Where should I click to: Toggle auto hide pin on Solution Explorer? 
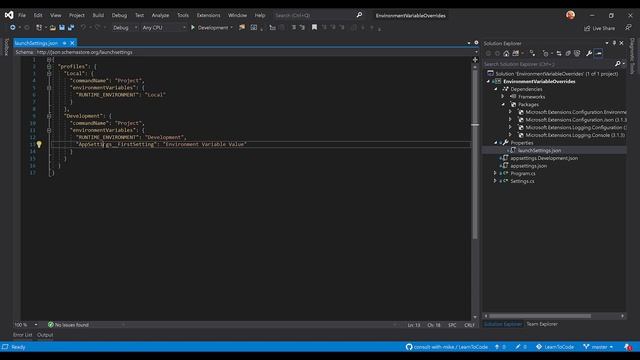[614, 43]
